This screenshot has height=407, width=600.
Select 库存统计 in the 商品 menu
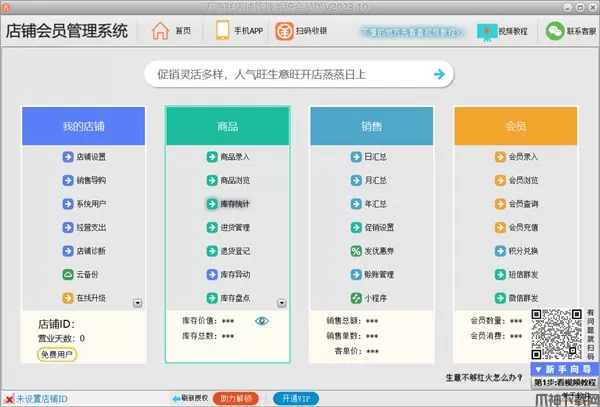click(x=228, y=203)
